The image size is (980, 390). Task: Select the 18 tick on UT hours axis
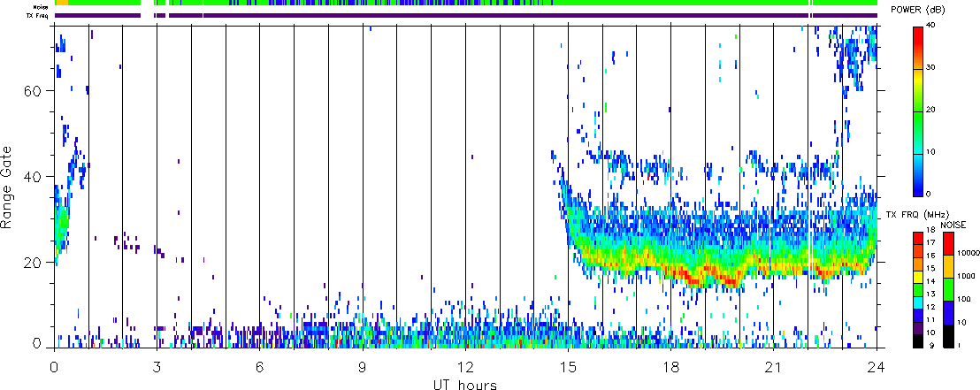coord(670,366)
